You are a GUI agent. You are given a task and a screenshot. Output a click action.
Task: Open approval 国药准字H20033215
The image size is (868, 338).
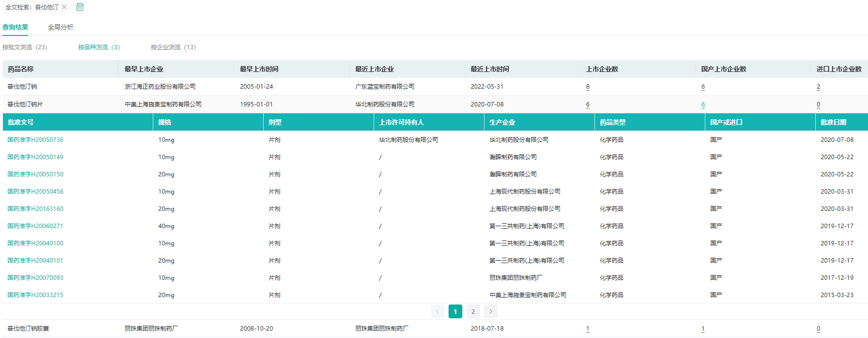click(x=35, y=295)
